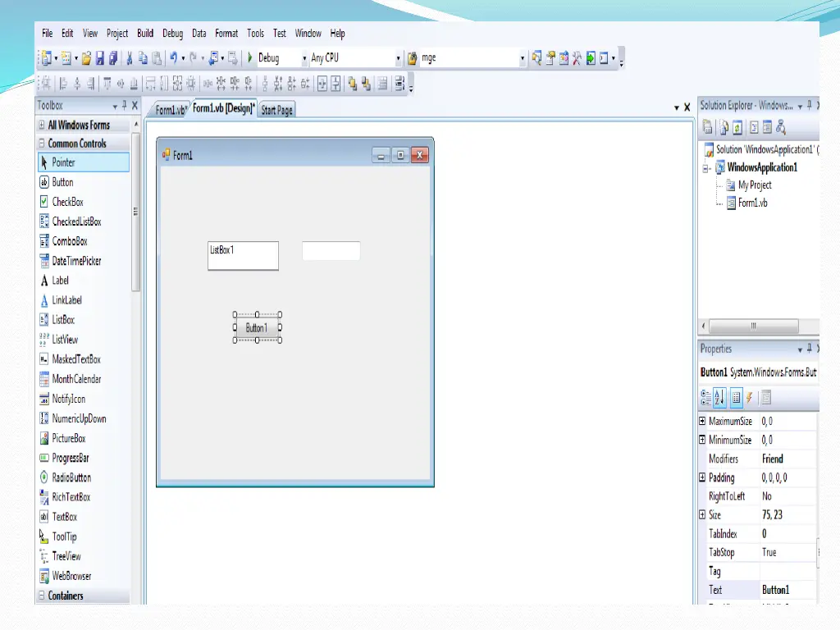Screen dimensions: 840x630
Task: Open the File menu
Action: pyautogui.click(x=47, y=33)
